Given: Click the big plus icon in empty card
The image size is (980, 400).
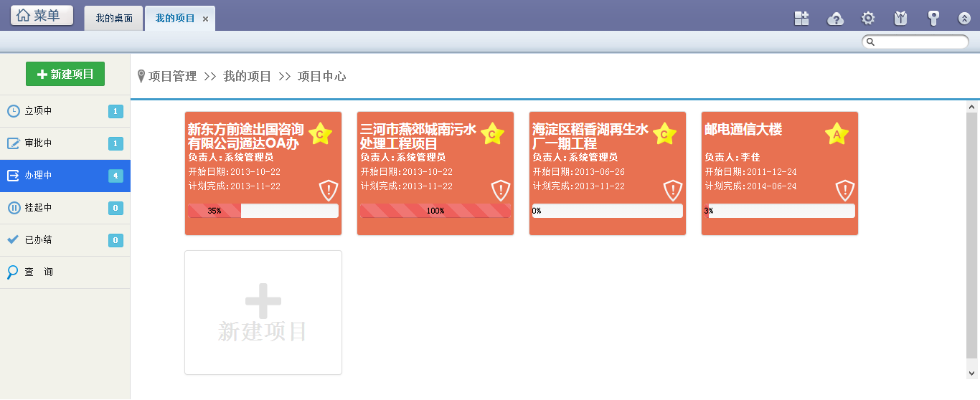Looking at the screenshot, I should pyautogui.click(x=263, y=300).
